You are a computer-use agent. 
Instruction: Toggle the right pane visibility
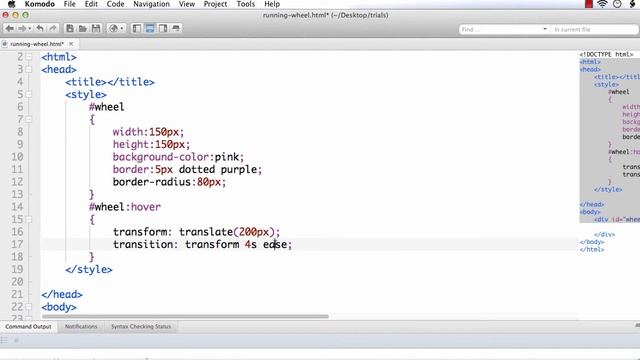[163, 29]
